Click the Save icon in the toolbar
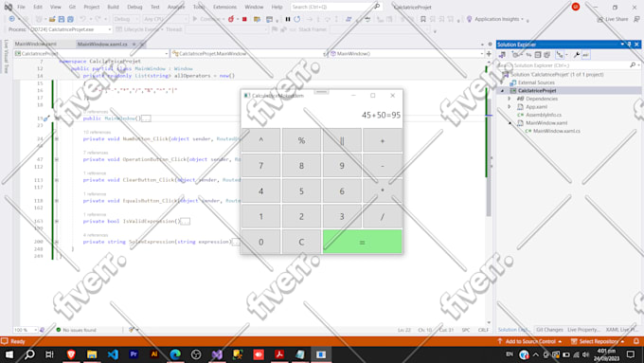Image resolution: width=644 pixels, height=363 pixels. pyautogui.click(x=62, y=19)
